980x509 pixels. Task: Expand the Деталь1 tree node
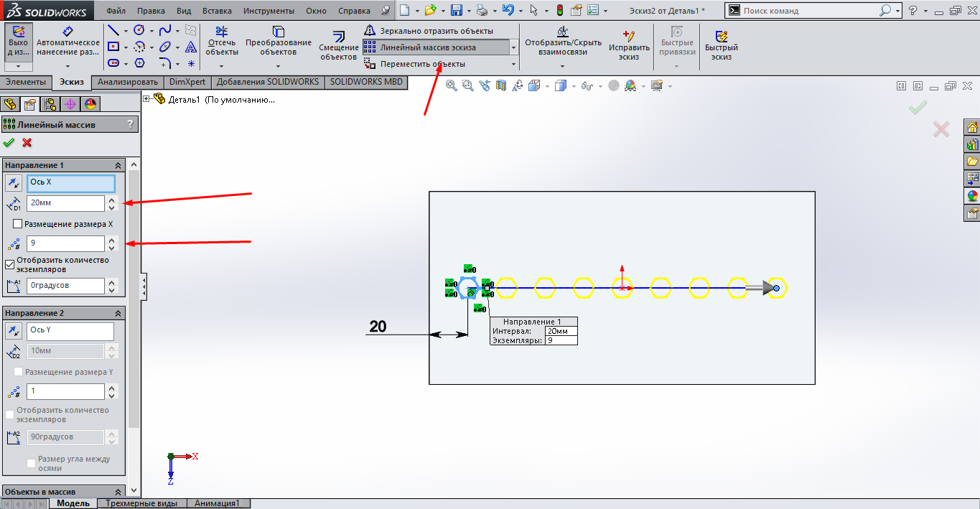pyautogui.click(x=147, y=99)
